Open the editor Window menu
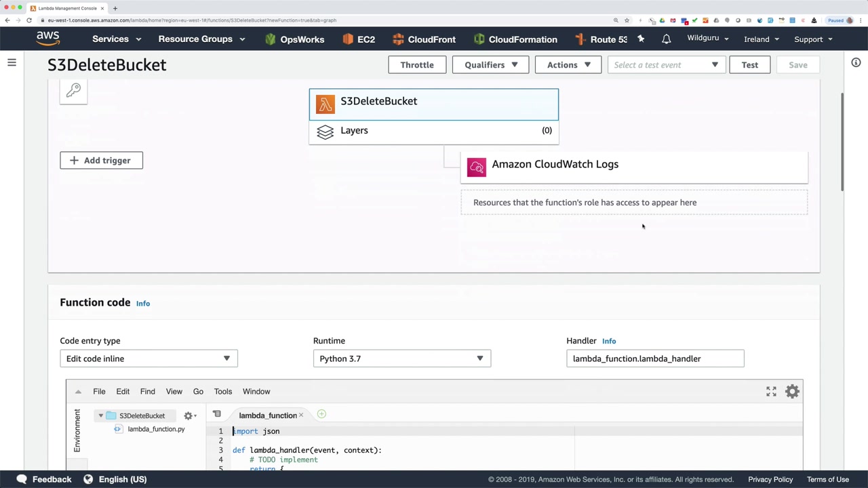 (x=256, y=391)
